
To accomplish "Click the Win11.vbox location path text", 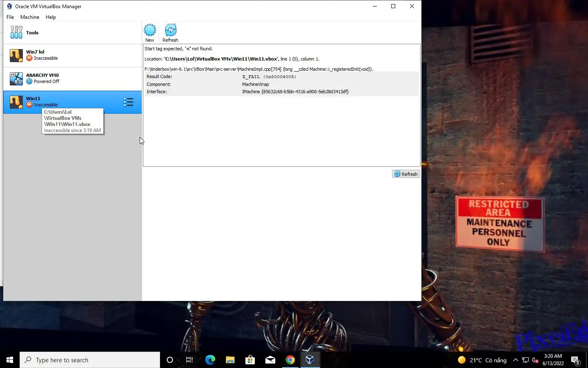I will point(221,59).
